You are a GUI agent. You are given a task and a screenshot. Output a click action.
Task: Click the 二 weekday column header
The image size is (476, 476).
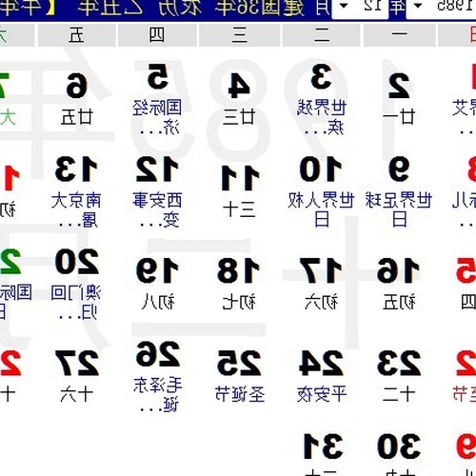pos(321,35)
